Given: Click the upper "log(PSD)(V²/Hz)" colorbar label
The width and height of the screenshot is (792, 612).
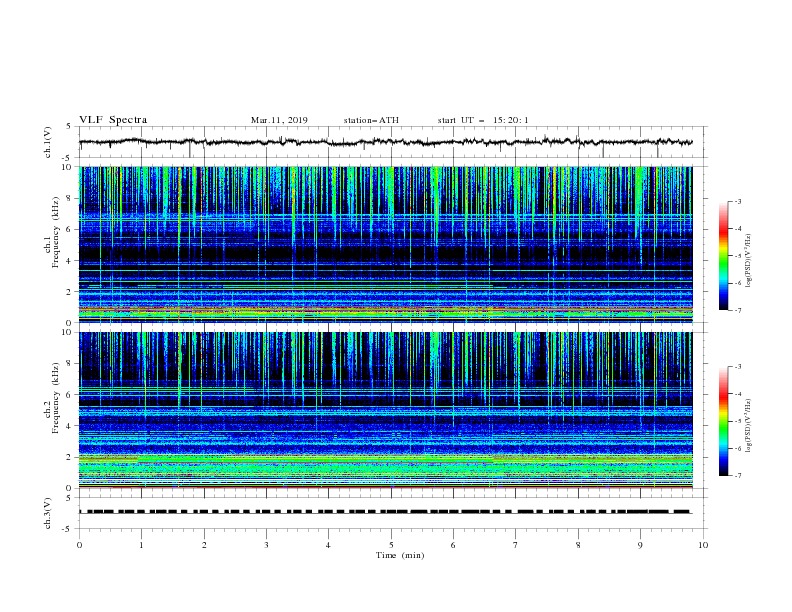Looking at the screenshot, I should 749,260.
